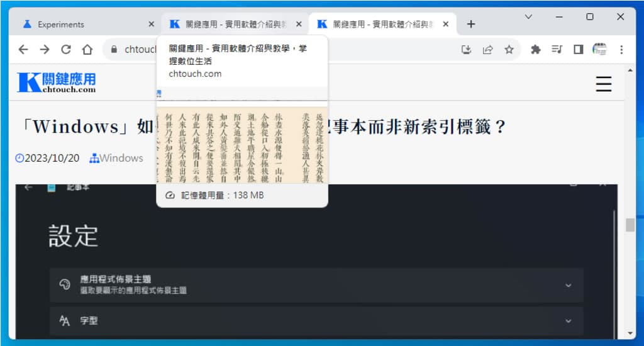Click the Windows category link

tap(121, 158)
